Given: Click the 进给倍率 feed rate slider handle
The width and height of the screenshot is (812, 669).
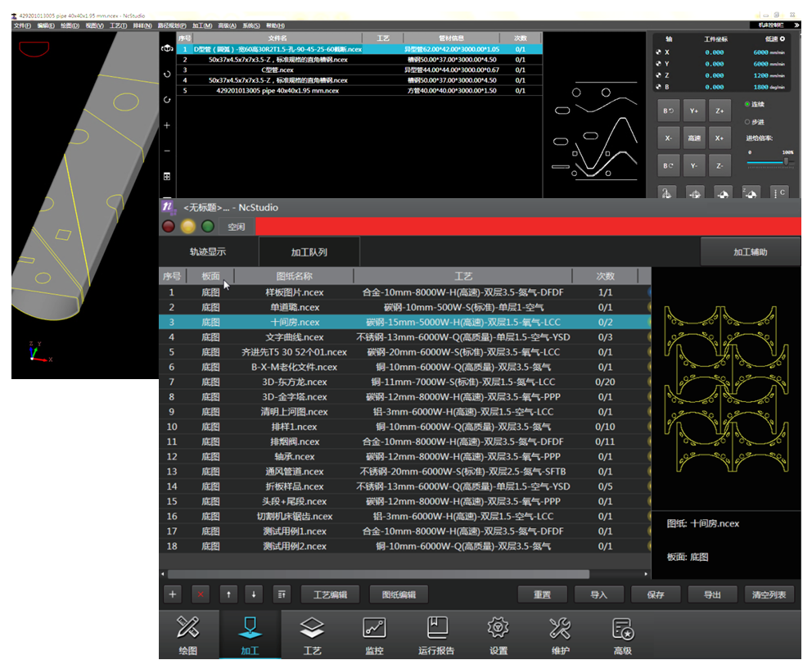Looking at the screenshot, I should (787, 161).
